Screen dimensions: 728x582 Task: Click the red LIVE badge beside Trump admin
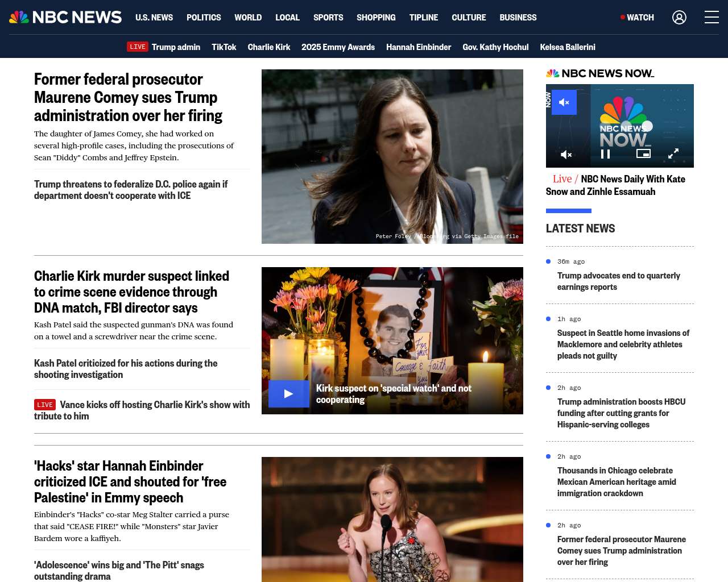(138, 47)
